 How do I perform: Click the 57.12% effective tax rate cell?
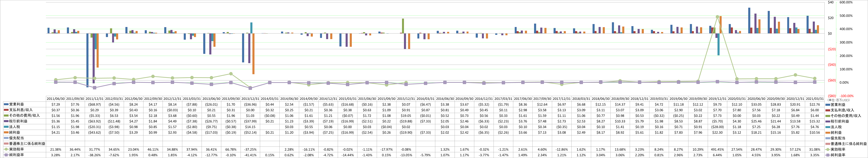click(x=795, y=149)
